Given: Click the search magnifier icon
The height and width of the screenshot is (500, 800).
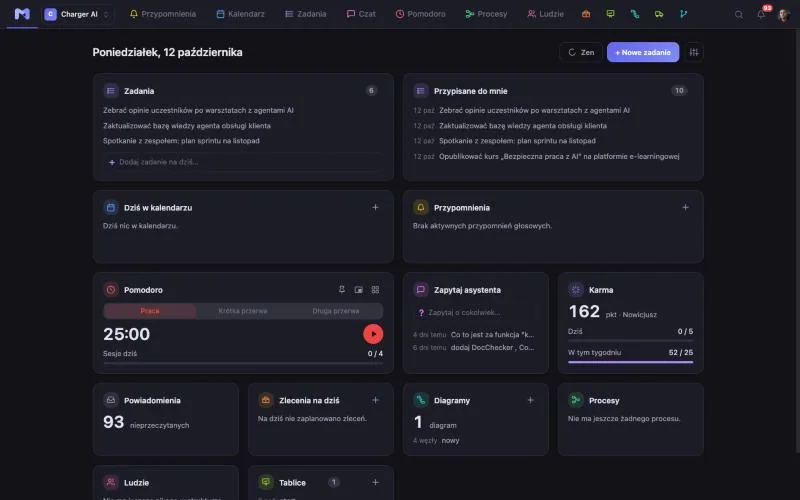Looking at the screenshot, I should click(738, 14).
